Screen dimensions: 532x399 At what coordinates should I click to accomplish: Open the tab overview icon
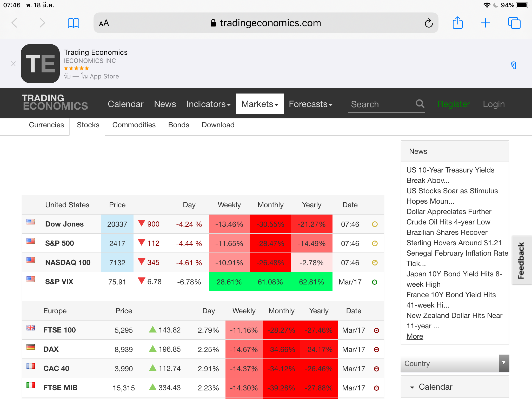(x=514, y=23)
